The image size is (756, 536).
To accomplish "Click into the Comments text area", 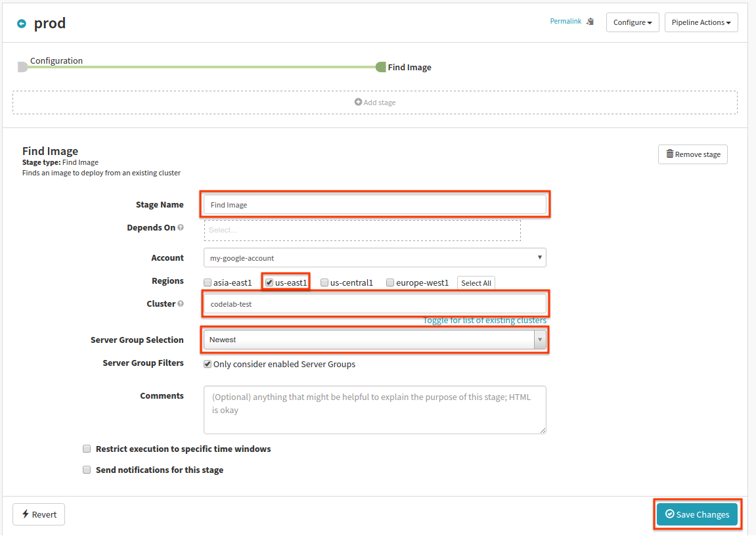I will (374, 410).
